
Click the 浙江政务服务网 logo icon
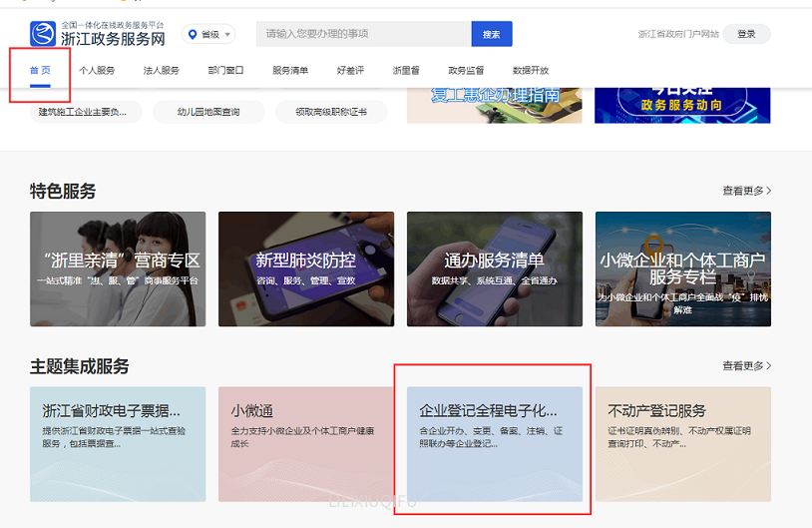click(x=43, y=35)
